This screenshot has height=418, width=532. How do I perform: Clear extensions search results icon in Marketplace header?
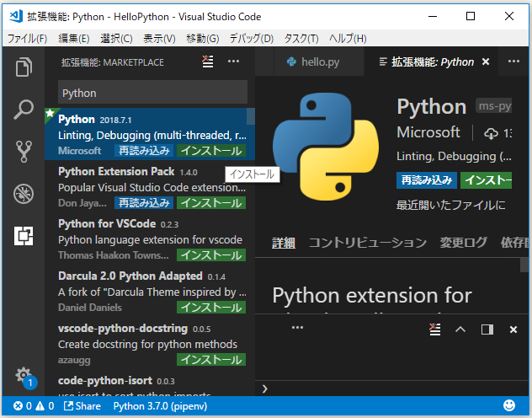(x=208, y=62)
